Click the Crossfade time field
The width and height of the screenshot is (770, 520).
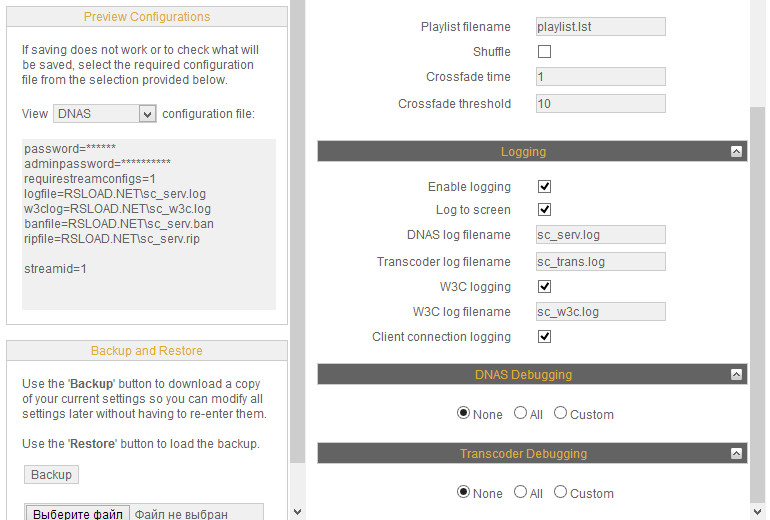(600, 77)
